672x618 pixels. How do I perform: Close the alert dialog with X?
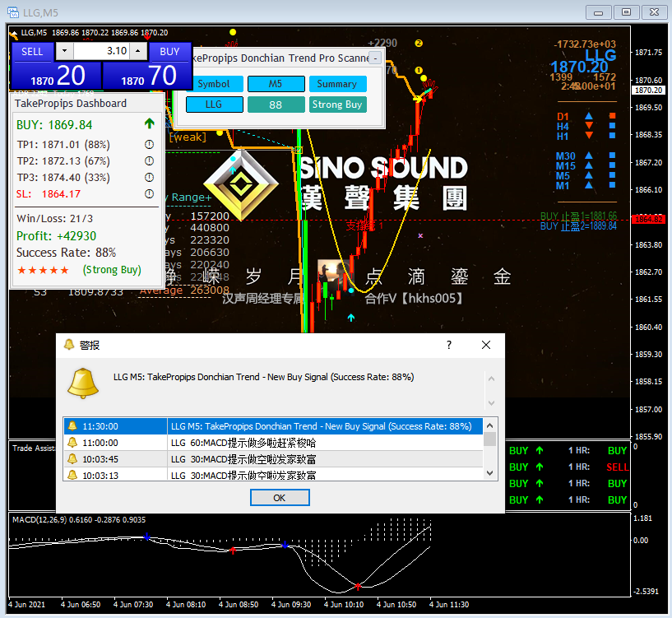[x=485, y=345]
